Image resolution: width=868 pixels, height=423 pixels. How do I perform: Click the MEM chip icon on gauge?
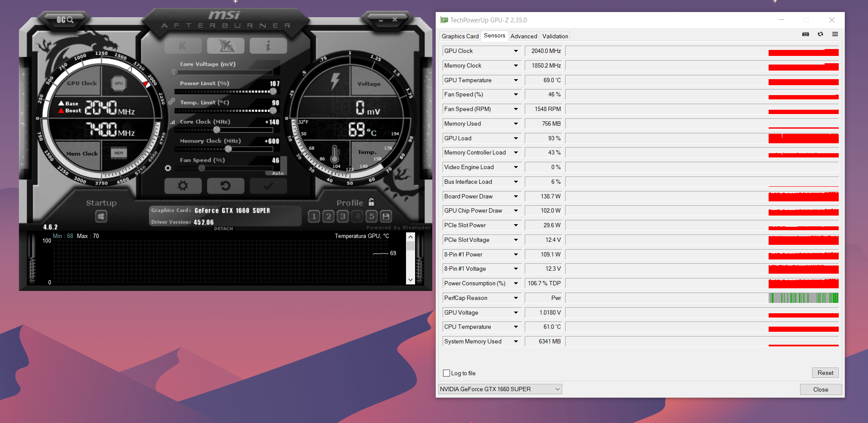pos(119,153)
